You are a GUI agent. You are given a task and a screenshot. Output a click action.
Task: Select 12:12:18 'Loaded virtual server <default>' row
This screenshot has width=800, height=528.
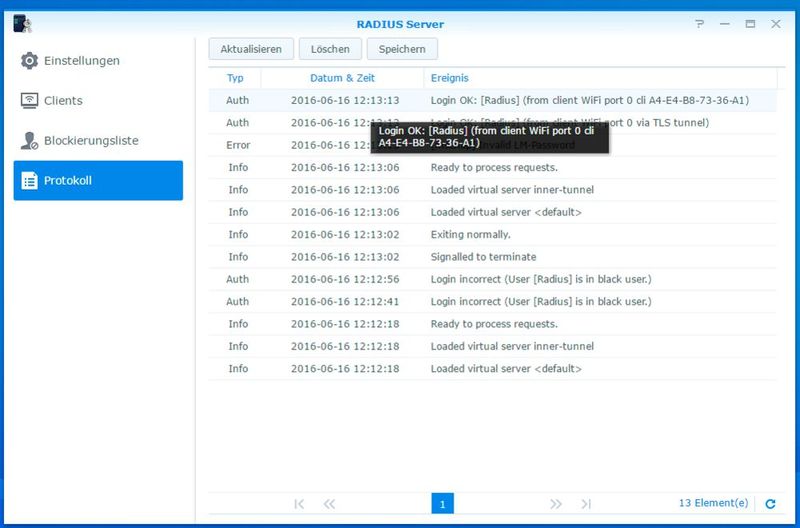492,368
